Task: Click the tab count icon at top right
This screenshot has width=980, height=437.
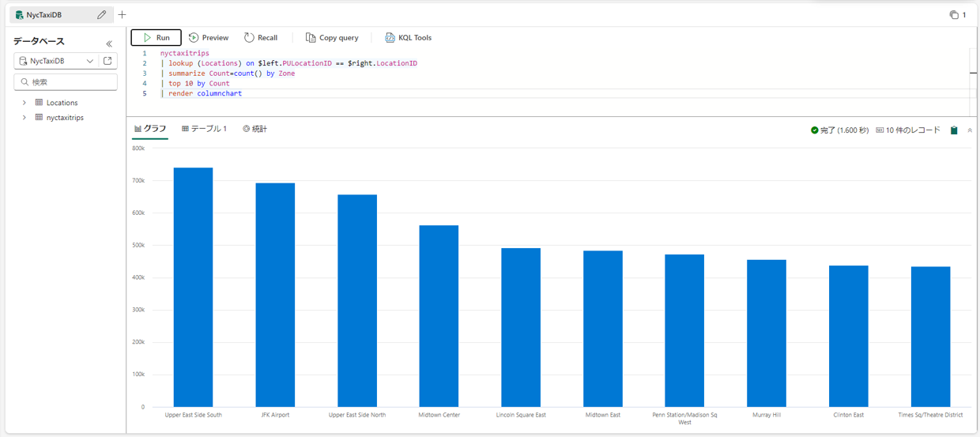Action: click(958, 15)
